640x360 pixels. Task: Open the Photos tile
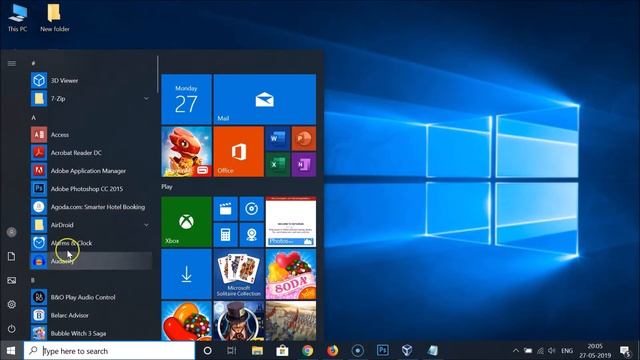291,222
